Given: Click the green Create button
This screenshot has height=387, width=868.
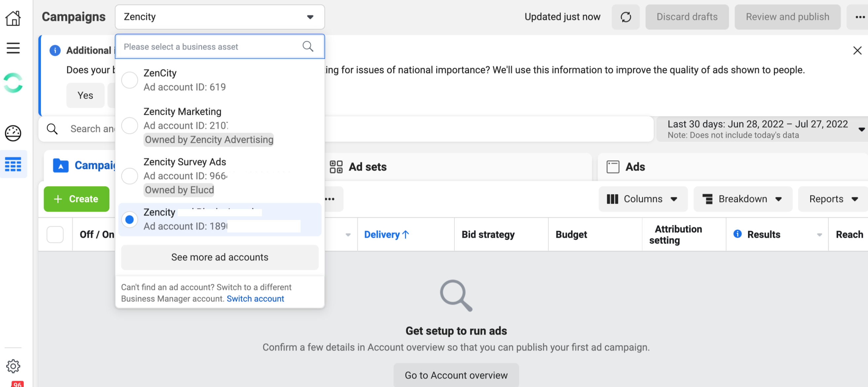Looking at the screenshot, I should [77, 199].
